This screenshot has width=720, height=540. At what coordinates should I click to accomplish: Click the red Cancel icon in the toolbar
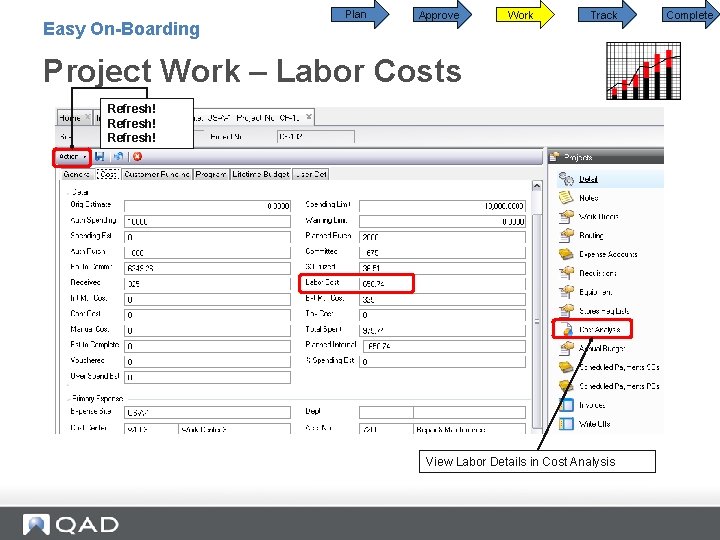137,157
